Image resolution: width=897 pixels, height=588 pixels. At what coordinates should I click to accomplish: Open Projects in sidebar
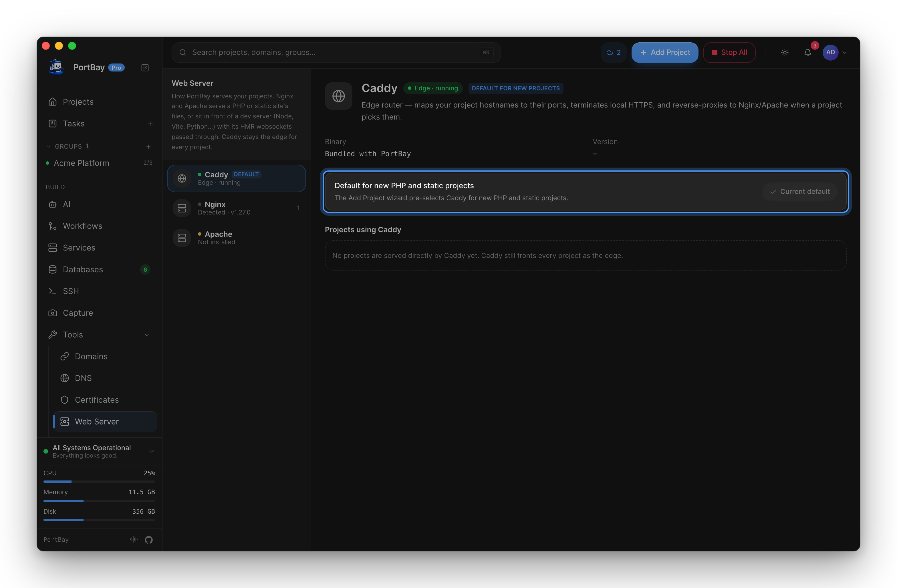[100, 102]
